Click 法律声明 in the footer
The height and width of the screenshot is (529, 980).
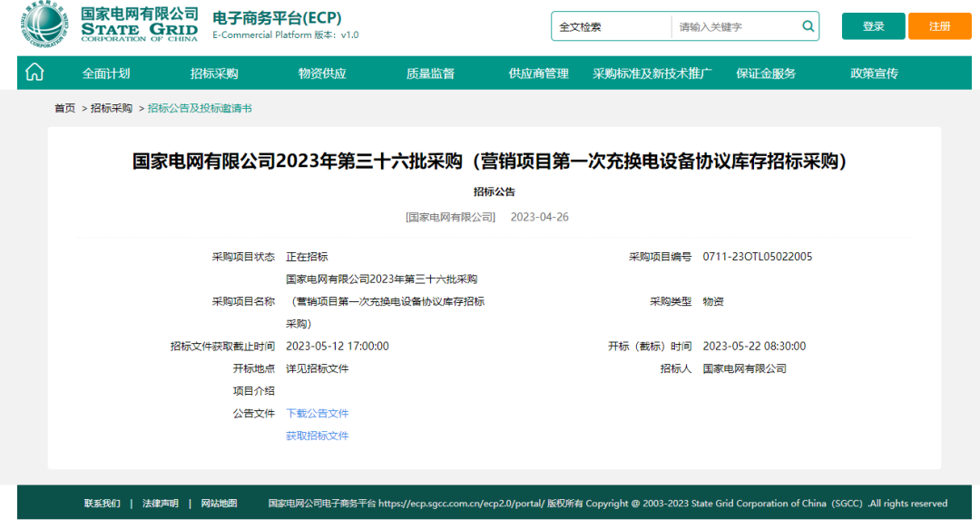[x=161, y=504]
